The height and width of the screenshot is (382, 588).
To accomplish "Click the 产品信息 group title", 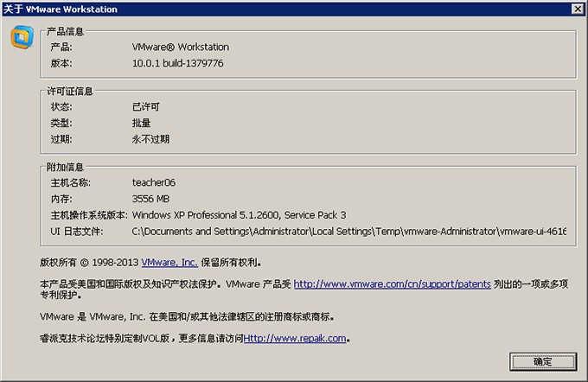I will pyautogui.click(x=65, y=31).
